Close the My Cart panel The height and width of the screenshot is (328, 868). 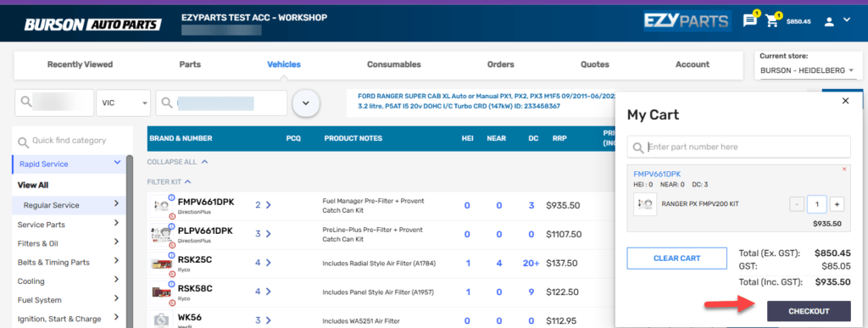pyautogui.click(x=845, y=101)
